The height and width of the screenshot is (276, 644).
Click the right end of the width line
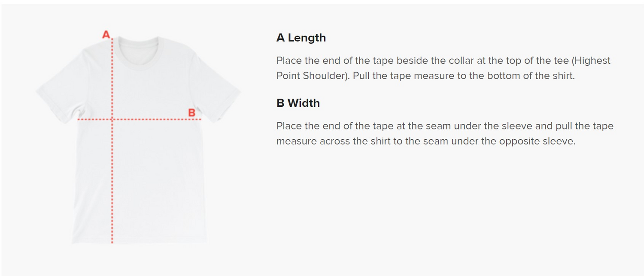pos(200,120)
